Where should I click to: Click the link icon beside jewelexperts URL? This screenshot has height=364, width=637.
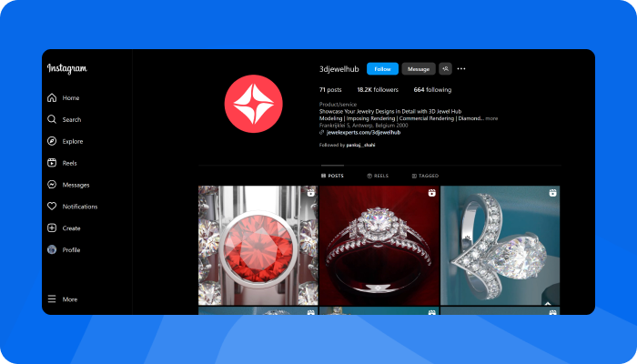click(322, 133)
